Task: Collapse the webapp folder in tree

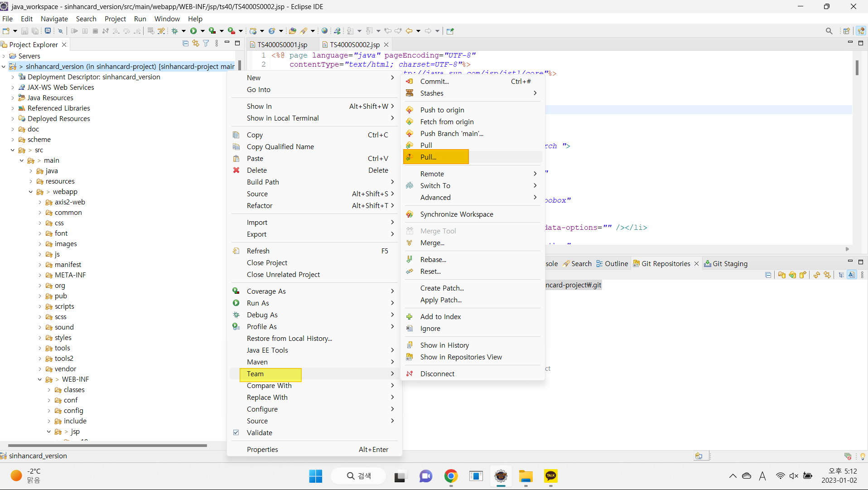Action: click(x=31, y=192)
